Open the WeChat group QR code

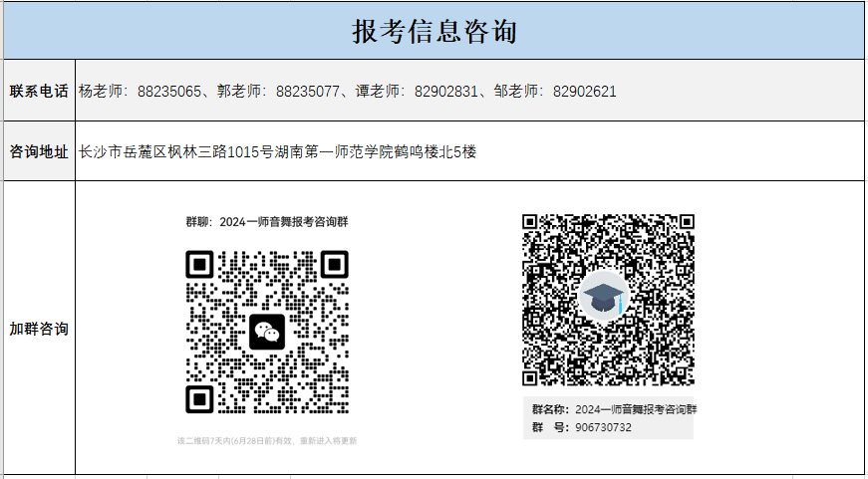point(267,332)
